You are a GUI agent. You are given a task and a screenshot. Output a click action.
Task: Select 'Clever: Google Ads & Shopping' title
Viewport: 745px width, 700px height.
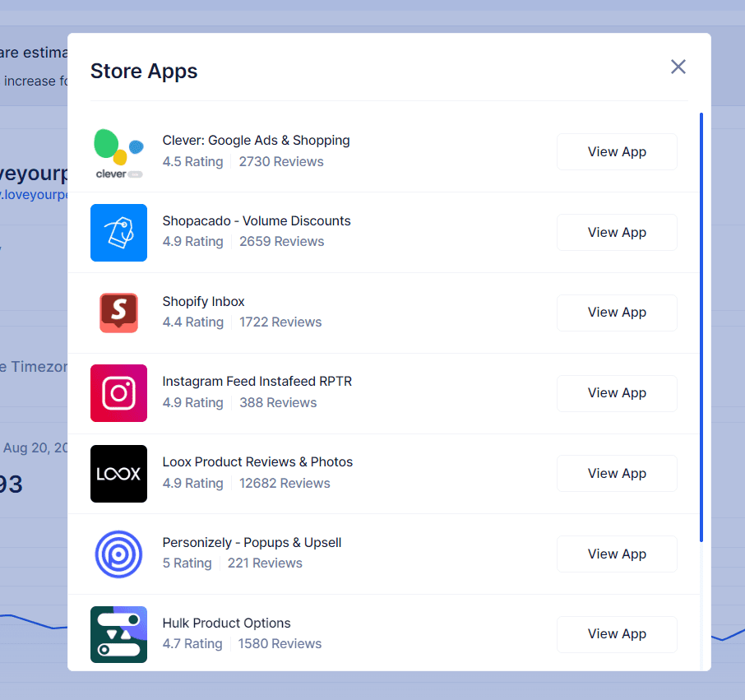(x=256, y=140)
